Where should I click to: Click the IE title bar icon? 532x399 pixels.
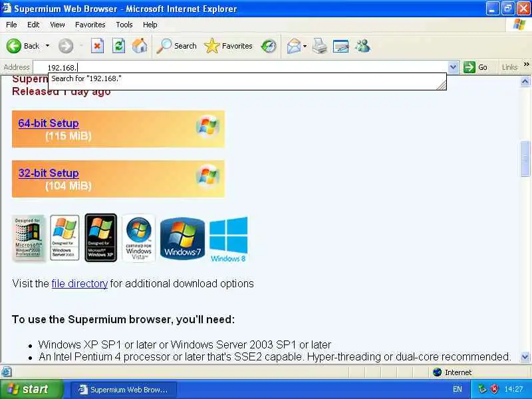coord(6,8)
